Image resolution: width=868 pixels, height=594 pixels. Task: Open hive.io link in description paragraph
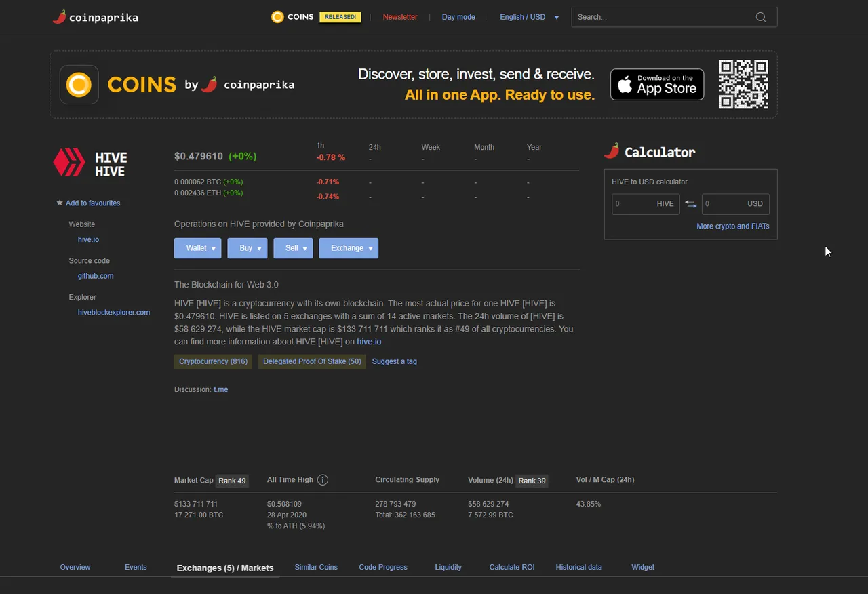click(369, 342)
